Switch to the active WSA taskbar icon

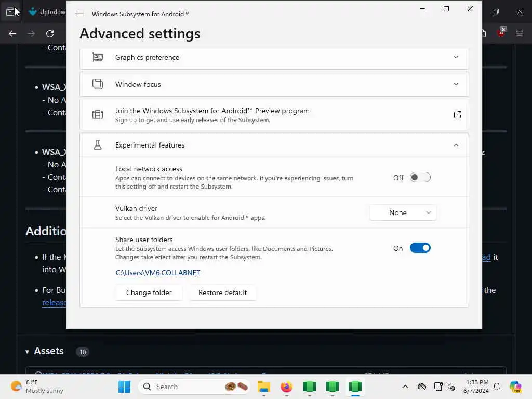tap(355, 387)
